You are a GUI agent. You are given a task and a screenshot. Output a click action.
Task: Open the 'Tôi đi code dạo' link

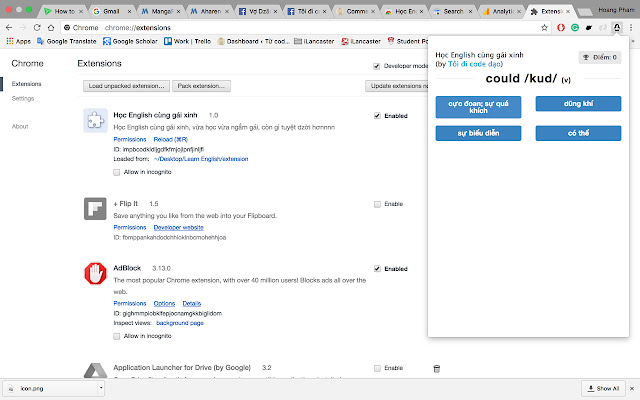click(x=474, y=64)
